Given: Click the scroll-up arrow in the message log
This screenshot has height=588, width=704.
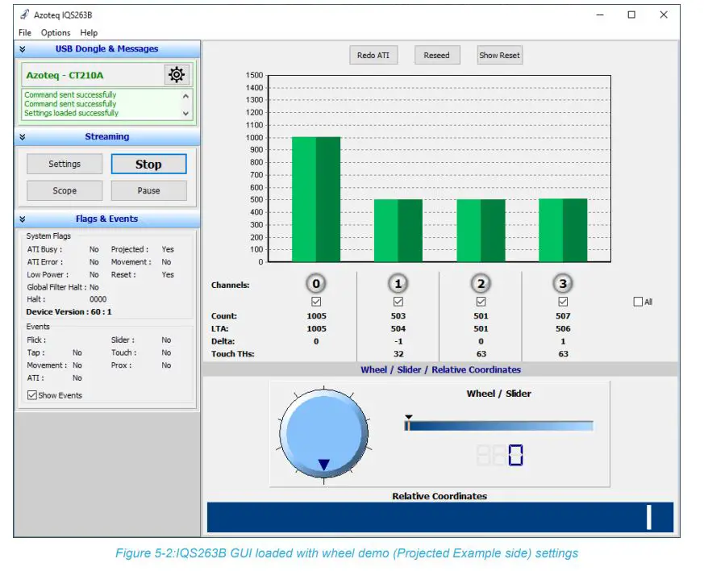Looking at the screenshot, I should 186,94.
